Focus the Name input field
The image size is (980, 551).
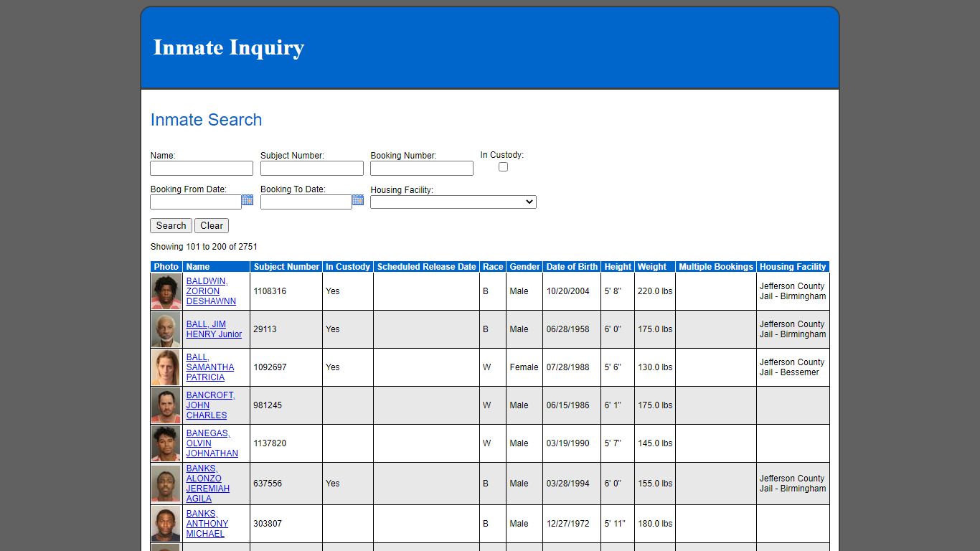(x=202, y=168)
